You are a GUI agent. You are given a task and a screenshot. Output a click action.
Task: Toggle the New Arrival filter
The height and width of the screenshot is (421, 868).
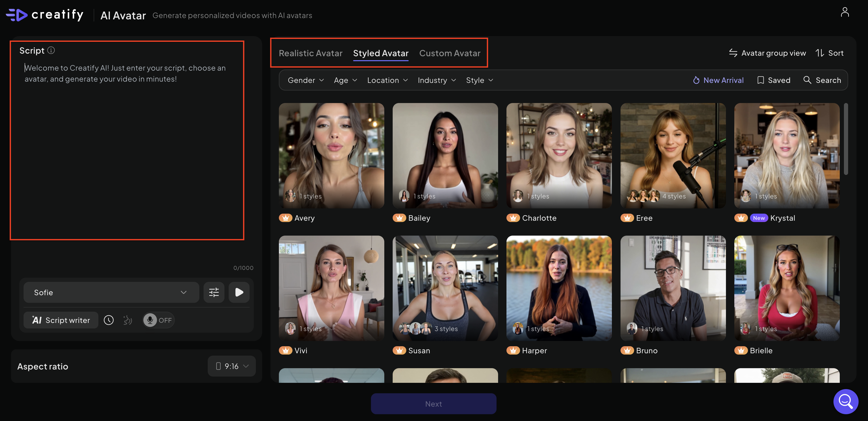pos(718,80)
